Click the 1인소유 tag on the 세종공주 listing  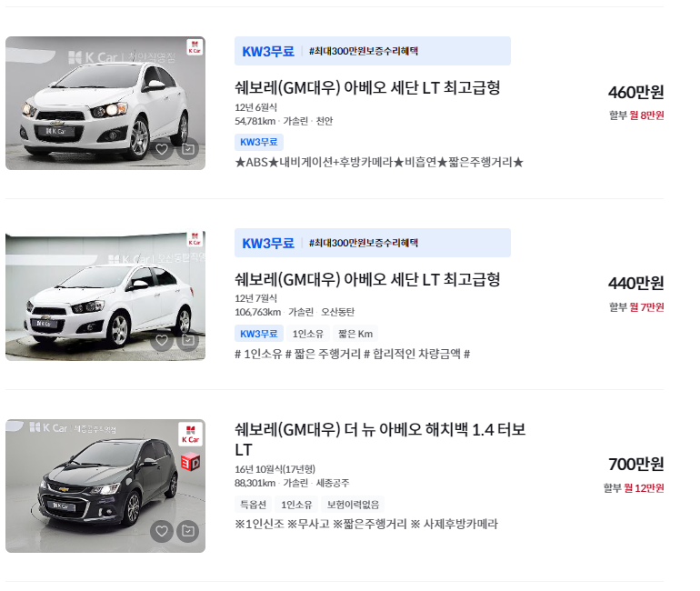(296, 505)
